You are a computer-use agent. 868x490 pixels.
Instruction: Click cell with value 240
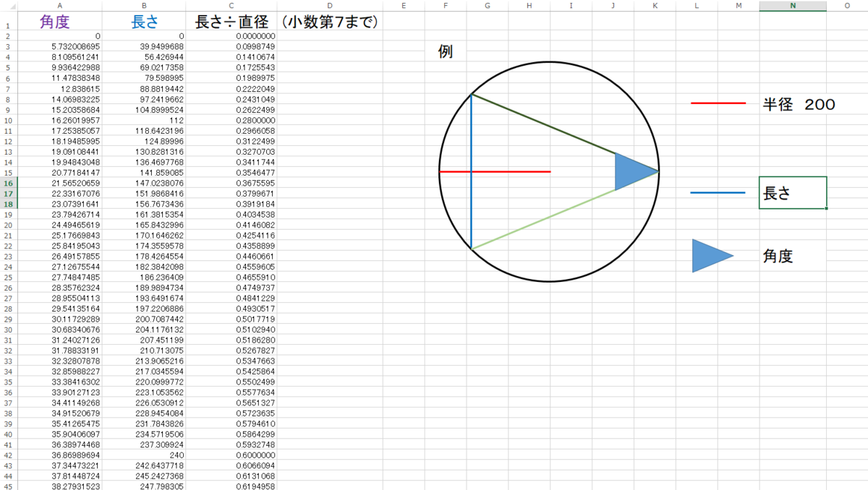tap(143, 455)
